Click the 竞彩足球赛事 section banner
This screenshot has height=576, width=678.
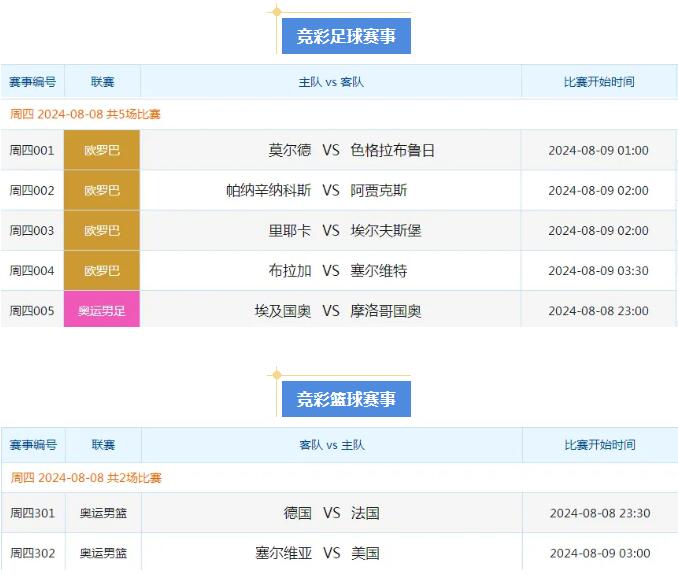346,37
